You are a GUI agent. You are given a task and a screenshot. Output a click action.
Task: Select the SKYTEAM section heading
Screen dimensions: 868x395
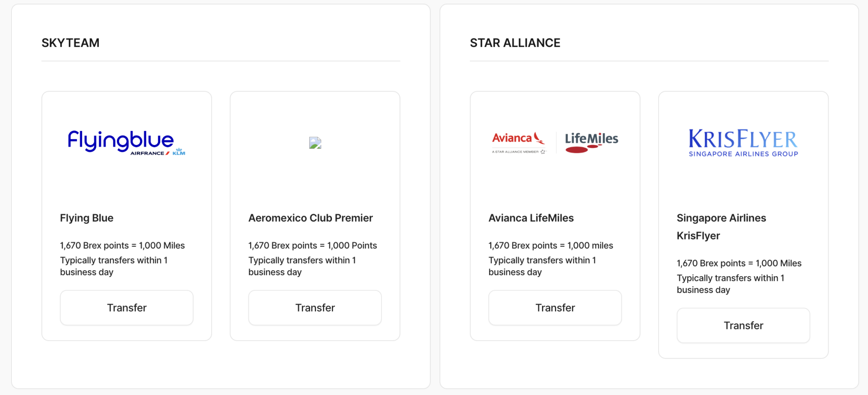[x=70, y=43]
